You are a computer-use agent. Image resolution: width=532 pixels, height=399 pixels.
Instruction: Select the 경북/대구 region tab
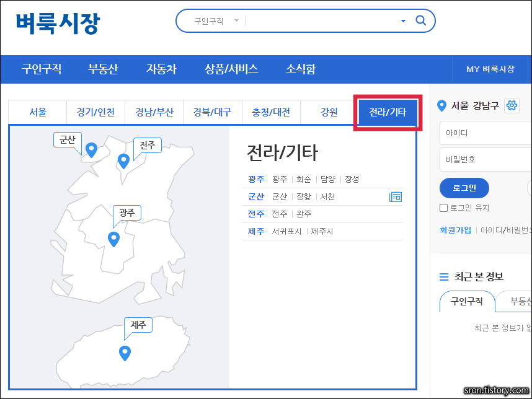[x=213, y=112]
